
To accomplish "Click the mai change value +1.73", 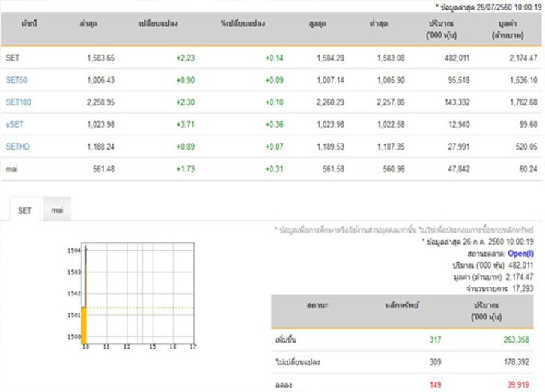I will tap(186, 169).
